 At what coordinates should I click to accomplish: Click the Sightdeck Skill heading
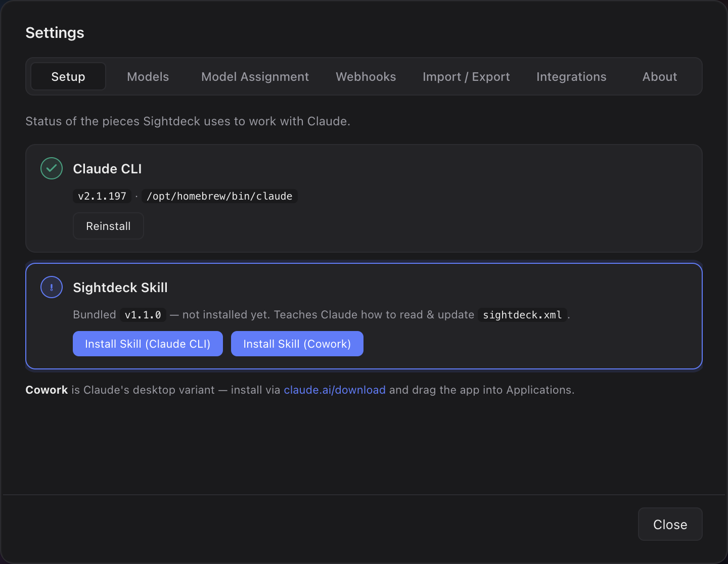pos(120,288)
